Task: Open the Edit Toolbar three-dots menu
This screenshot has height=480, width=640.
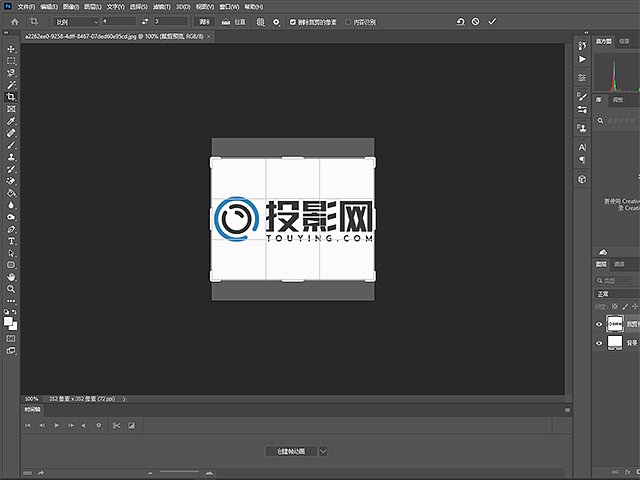Action: (11, 301)
